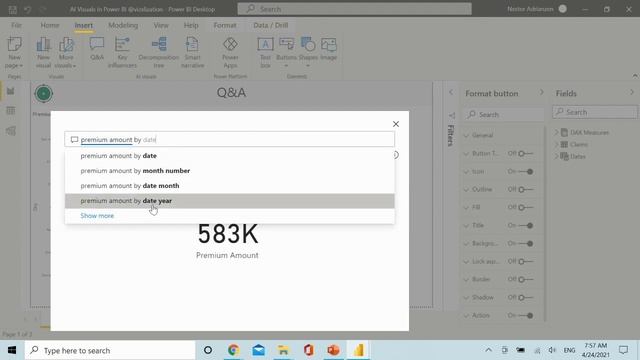Screen dimensions: 640x360
Task: Click the green circular button on canvas
Action: coord(44,93)
